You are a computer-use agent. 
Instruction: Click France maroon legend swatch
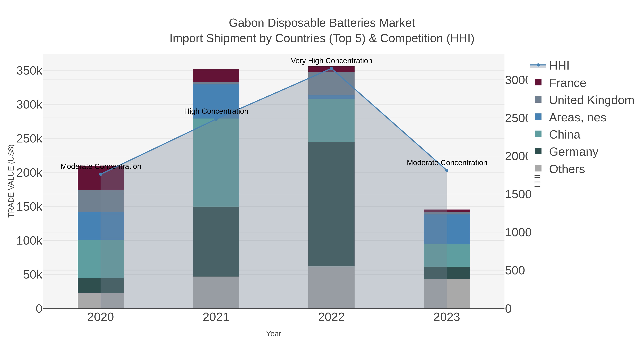[x=538, y=82]
